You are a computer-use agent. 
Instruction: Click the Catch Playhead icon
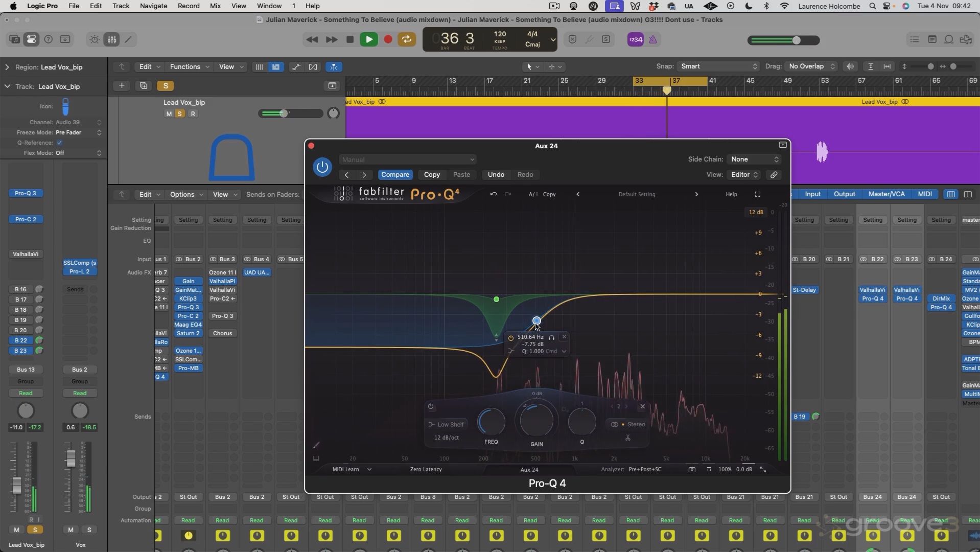334,67
